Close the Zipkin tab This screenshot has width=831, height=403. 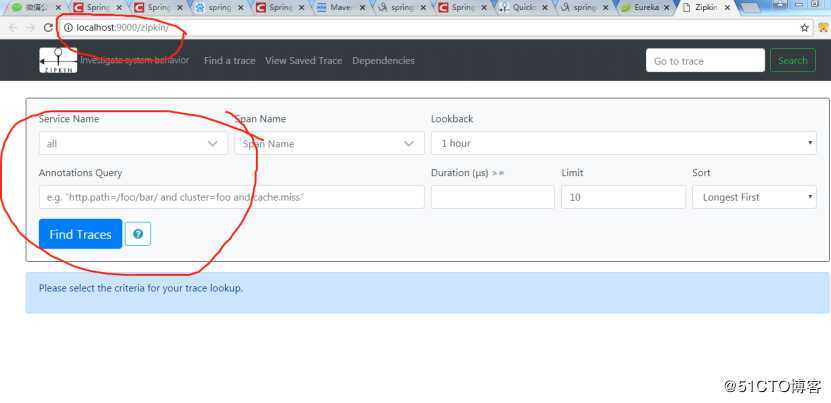pos(727,8)
